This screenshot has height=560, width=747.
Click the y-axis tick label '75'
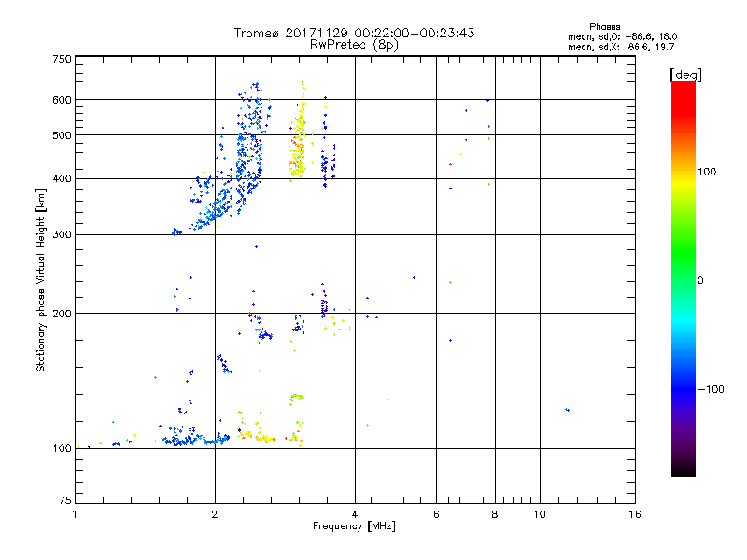(x=65, y=500)
